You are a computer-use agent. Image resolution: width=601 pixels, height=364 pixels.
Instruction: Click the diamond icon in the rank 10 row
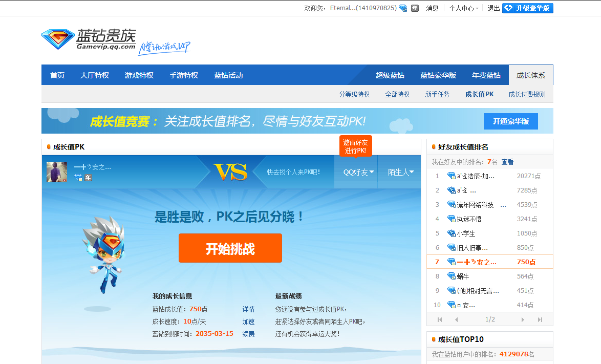click(x=452, y=305)
